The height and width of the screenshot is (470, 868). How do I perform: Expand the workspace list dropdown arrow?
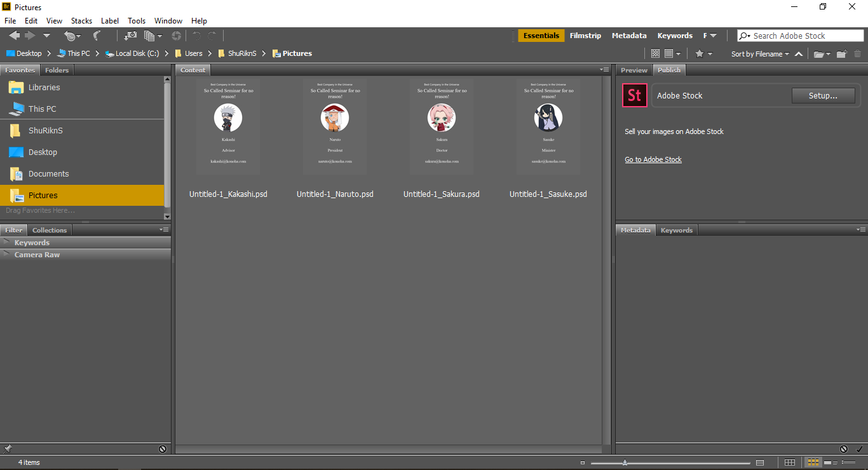coord(713,36)
